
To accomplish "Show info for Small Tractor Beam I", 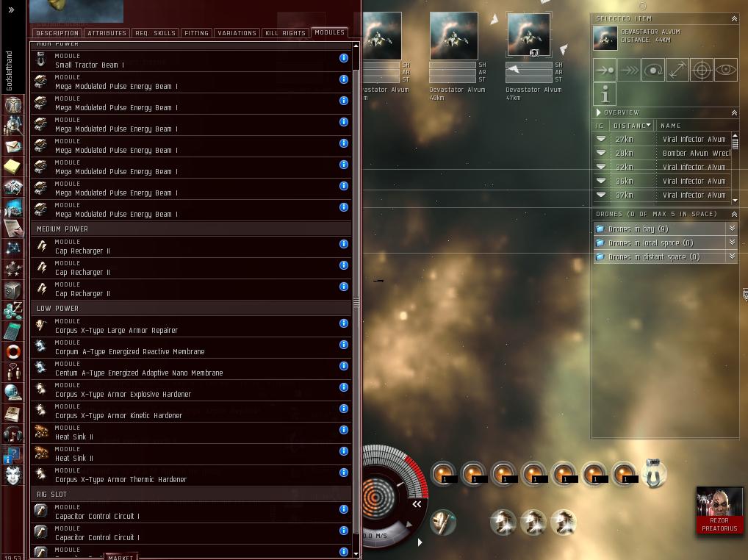I will point(343,58).
